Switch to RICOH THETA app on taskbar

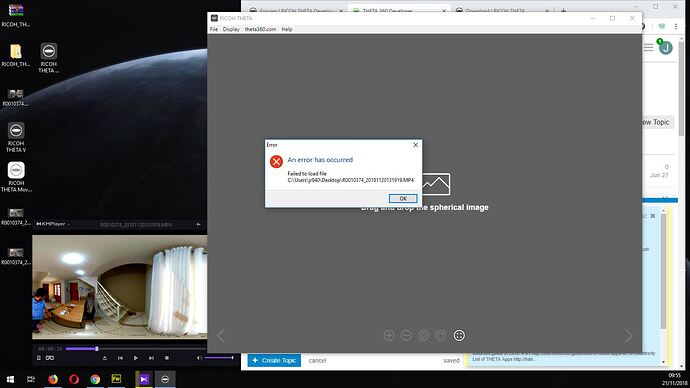click(165, 379)
